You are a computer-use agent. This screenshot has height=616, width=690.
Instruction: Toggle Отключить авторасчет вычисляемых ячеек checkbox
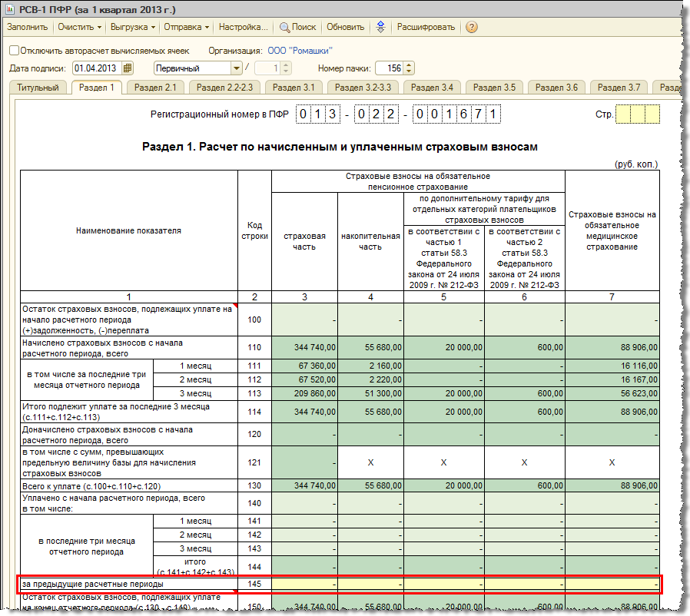pyautogui.click(x=14, y=50)
